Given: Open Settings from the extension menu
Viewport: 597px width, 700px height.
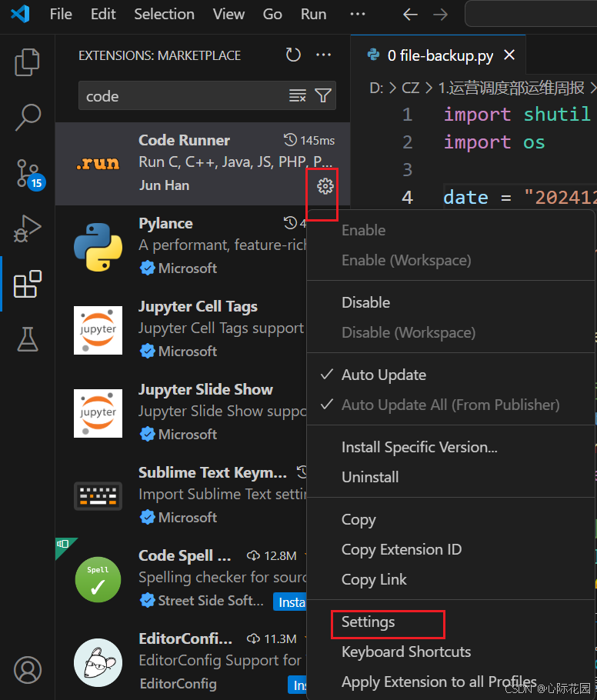Looking at the screenshot, I should click(368, 622).
